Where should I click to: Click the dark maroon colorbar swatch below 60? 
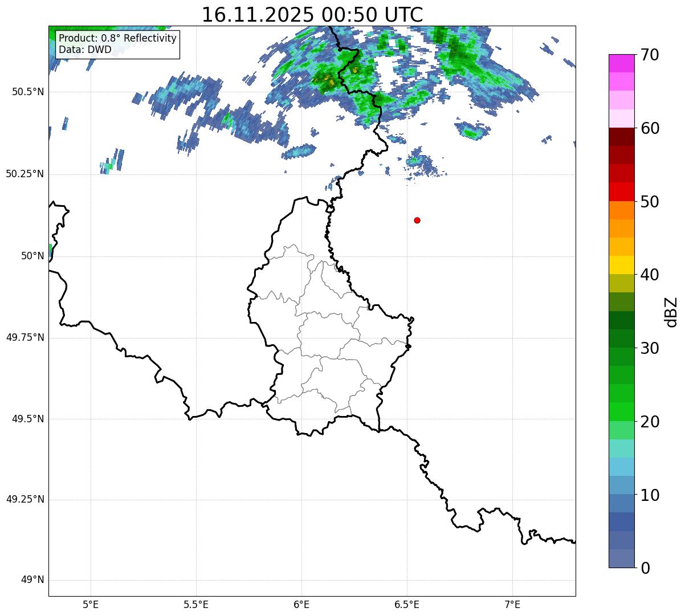[x=621, y=137]
